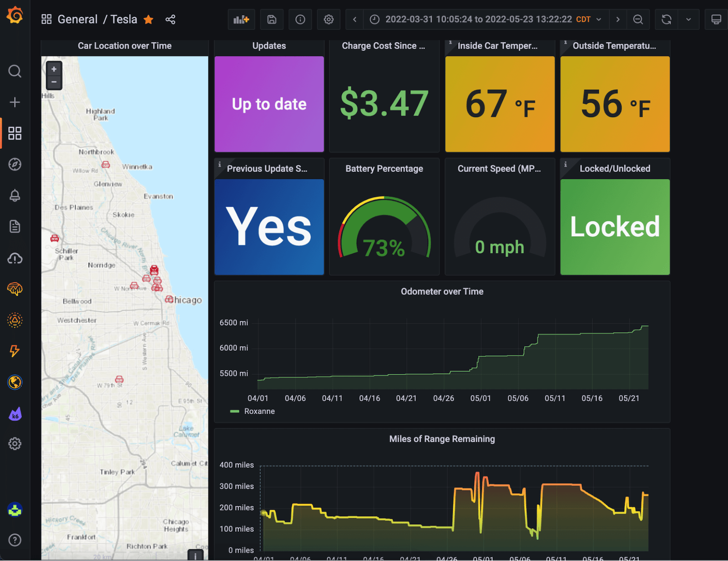Viewport: 728px width, 561px height.
Task: Open Roxanne's legend color swatch picker
Action: (x=235, y=411)
